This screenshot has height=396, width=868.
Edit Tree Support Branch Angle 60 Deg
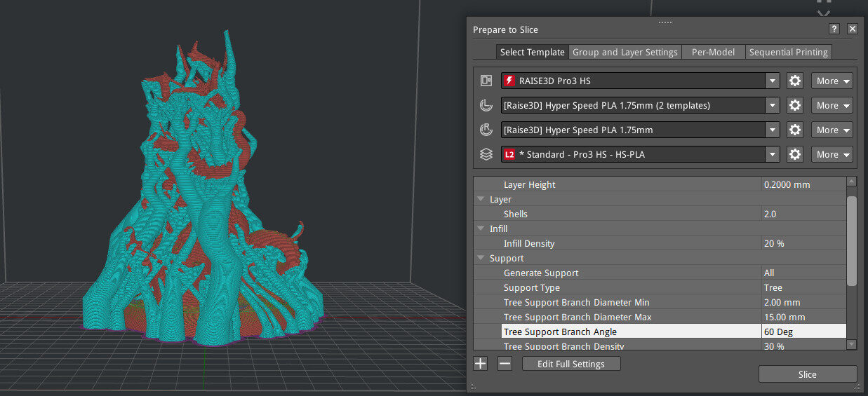803,332
